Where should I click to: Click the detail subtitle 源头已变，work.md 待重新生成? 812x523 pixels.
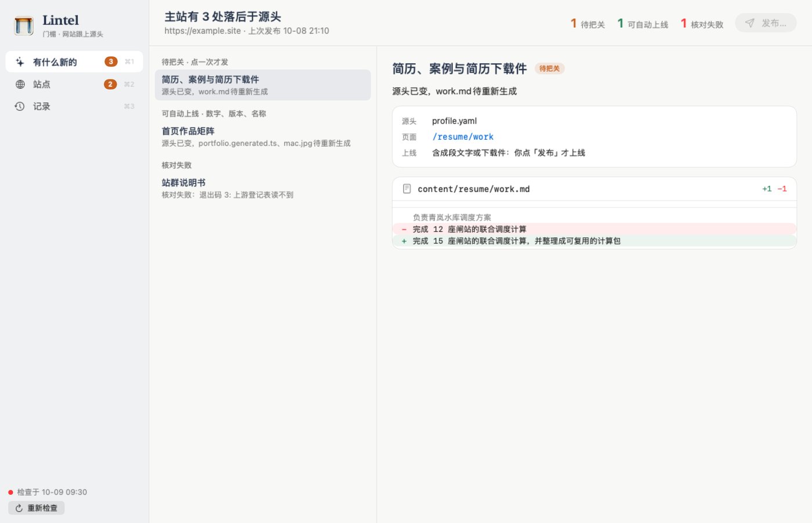(x=454, y=91)
